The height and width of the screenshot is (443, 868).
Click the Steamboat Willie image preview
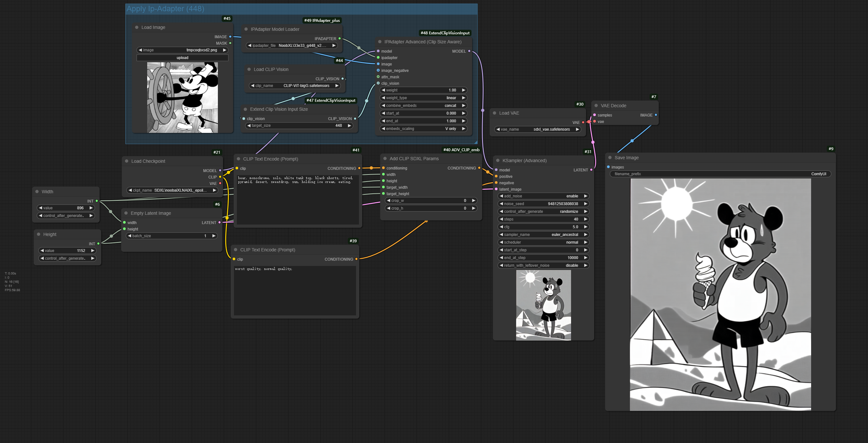pyautogui.click(x=182, y=98)
